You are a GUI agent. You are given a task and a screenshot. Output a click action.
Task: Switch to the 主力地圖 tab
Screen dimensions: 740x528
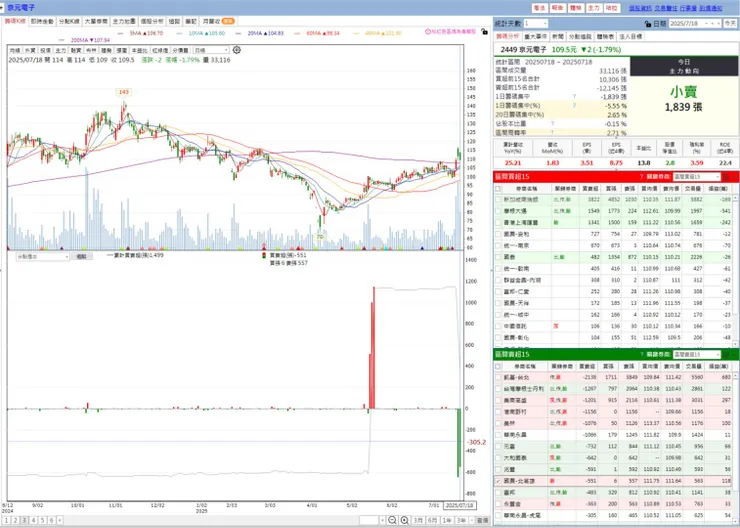[124, 21]
